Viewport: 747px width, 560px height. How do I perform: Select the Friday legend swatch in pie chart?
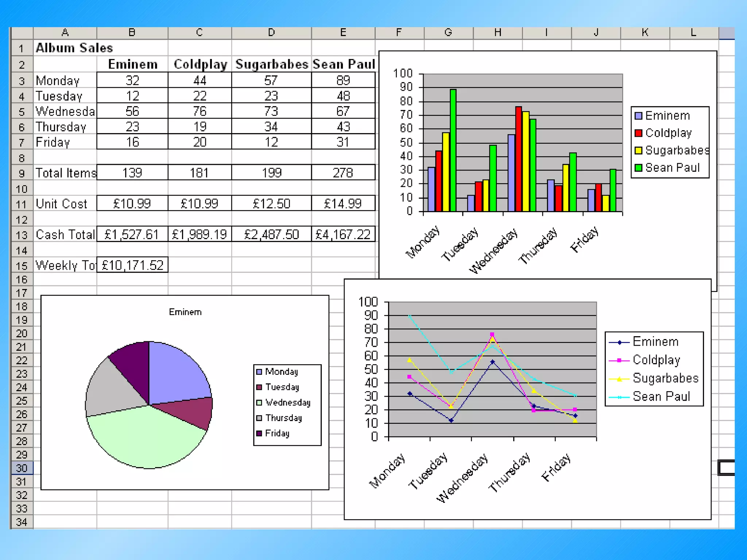coord(259,433)
